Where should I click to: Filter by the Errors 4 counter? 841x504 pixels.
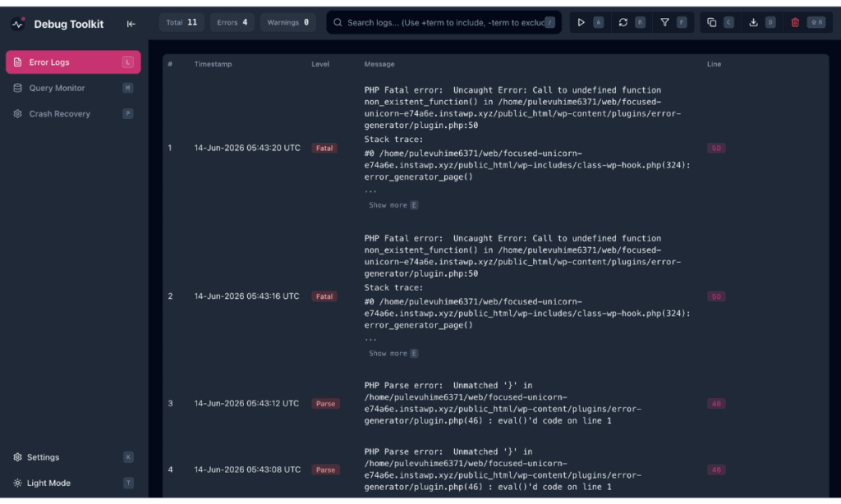[232, 22]
